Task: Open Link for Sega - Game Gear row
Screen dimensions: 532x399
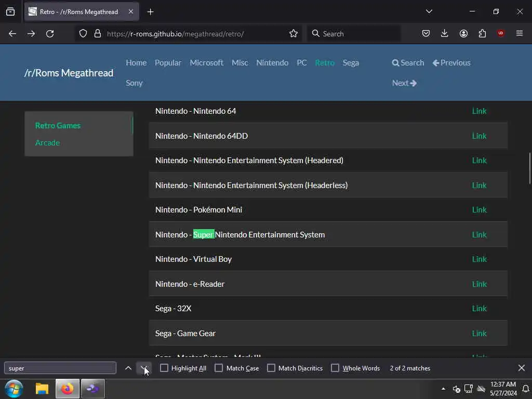Action: tap(479, 333)
